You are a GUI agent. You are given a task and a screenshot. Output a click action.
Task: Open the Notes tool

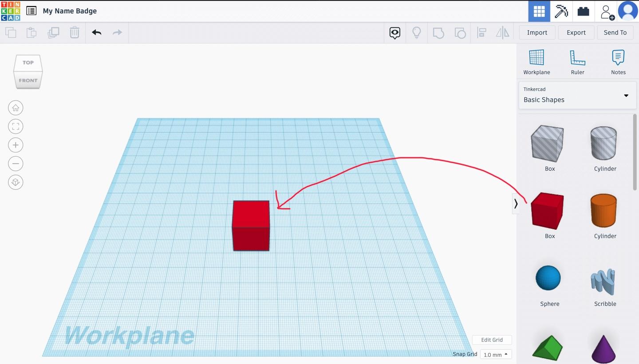tap(618, 62)
